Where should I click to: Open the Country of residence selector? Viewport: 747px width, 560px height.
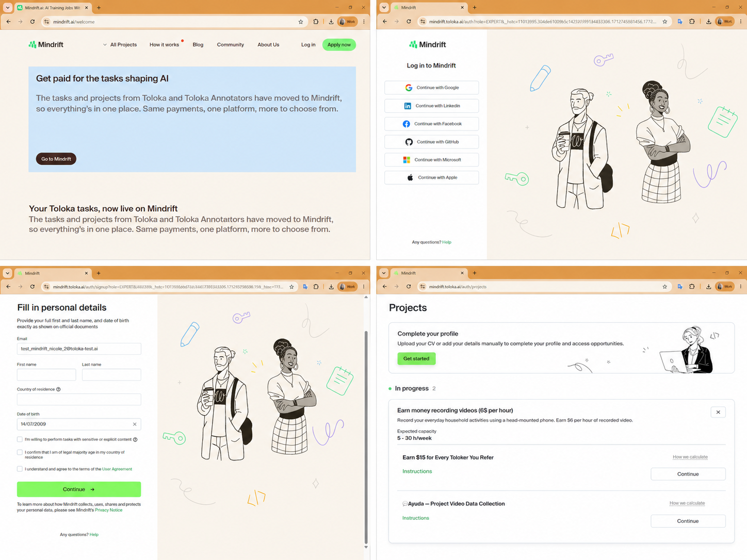coord(79,399)
